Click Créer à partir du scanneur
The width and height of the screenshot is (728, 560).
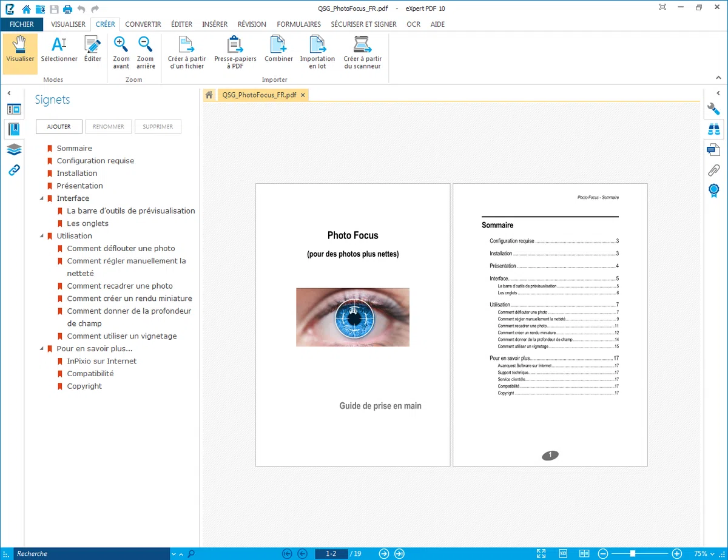click(362, 53)
